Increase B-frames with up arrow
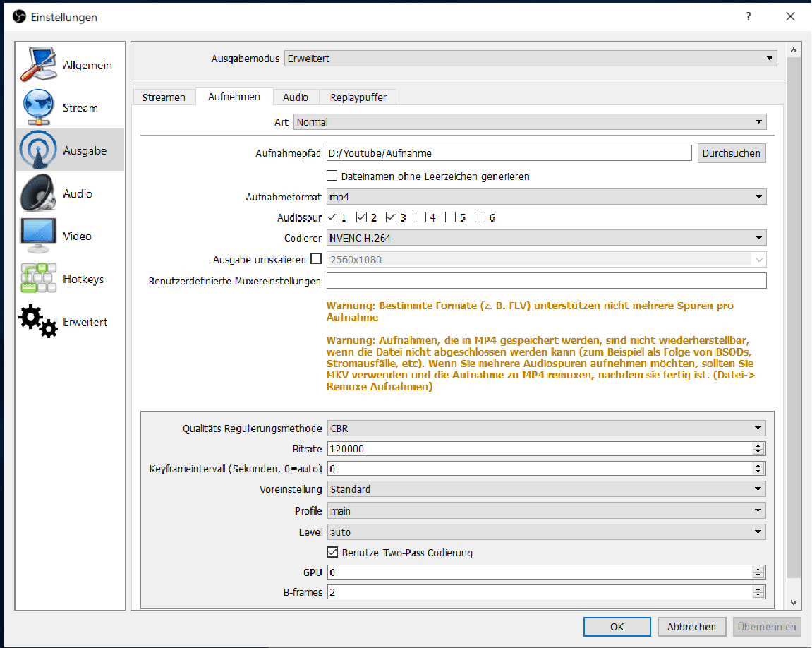This screenshot has height=648, width=812. point(758,589)
